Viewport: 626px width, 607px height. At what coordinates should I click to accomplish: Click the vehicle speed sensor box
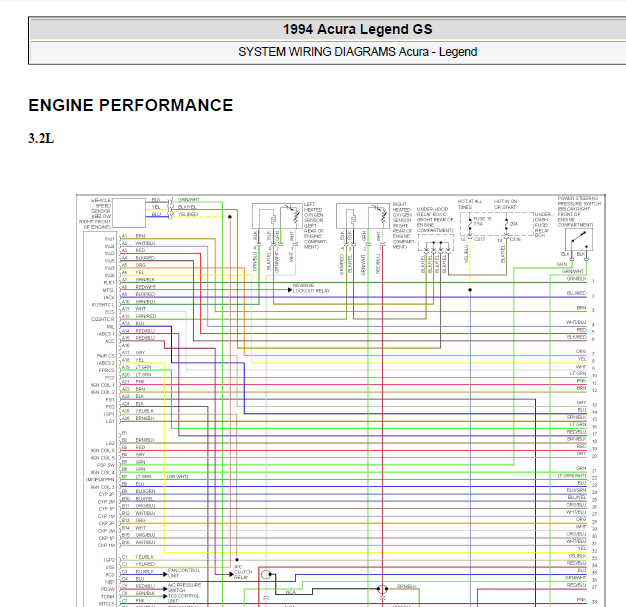129,212
